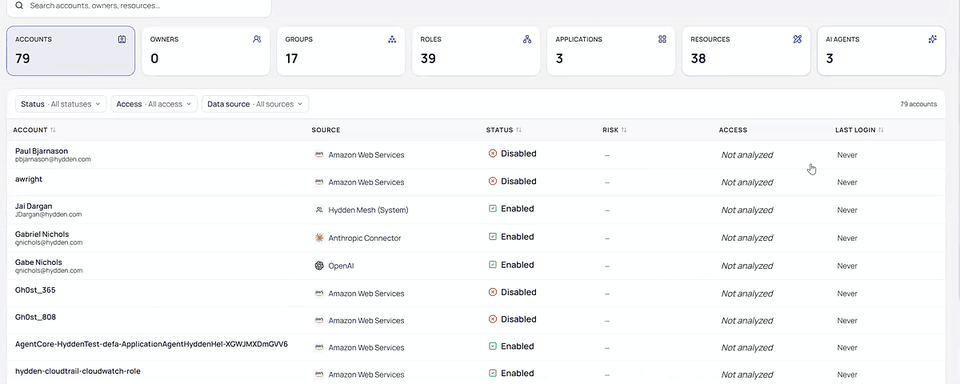Viewport: 960px width, 384px height.
Task: Focus the search accounts input field
Action: click(x=138, y=6)
